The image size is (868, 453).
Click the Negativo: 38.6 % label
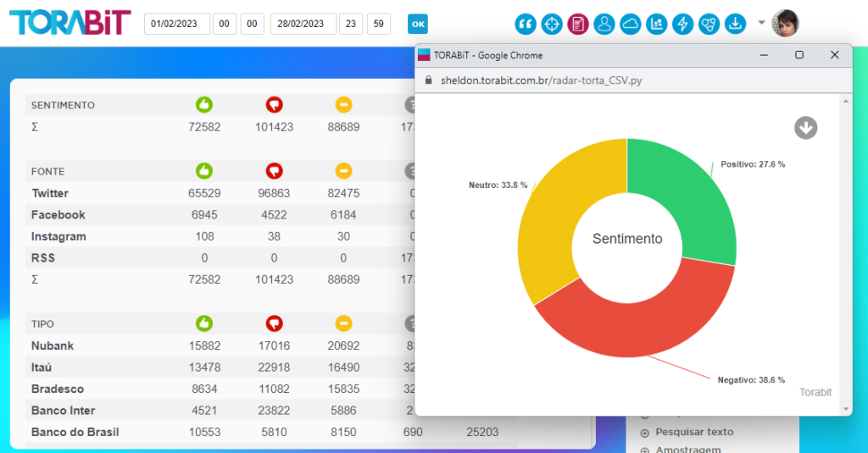[751, 380]
